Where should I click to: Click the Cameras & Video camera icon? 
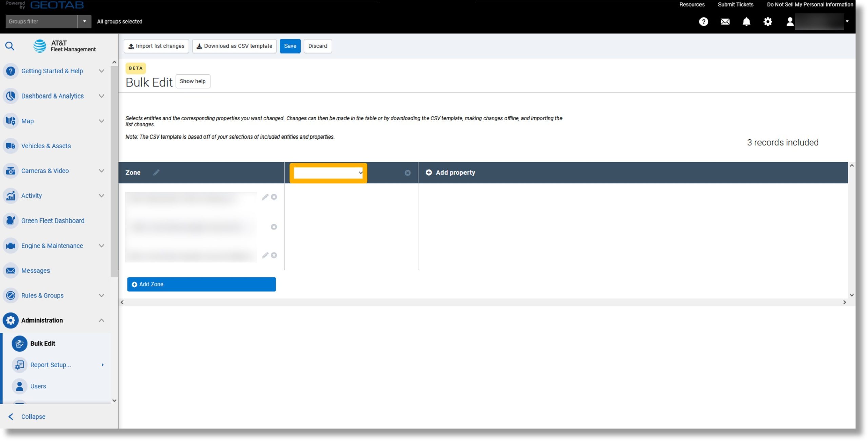coord(11,171)
